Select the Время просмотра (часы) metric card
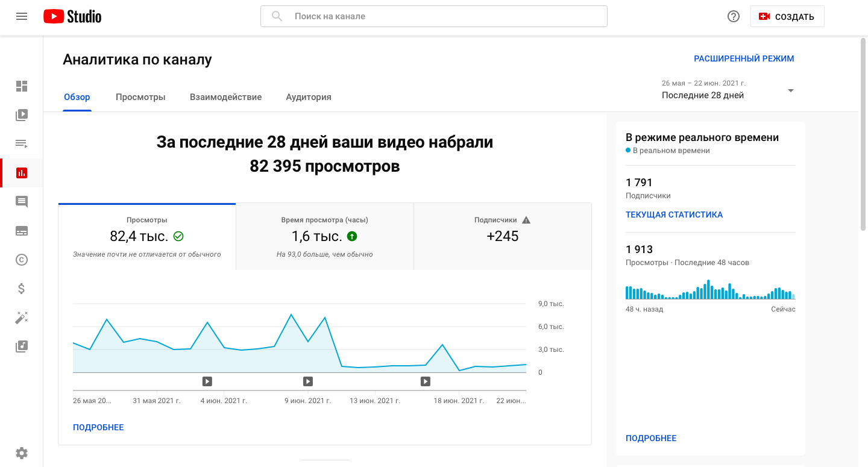This screenshot has height=467, width=868. [325, 237]
